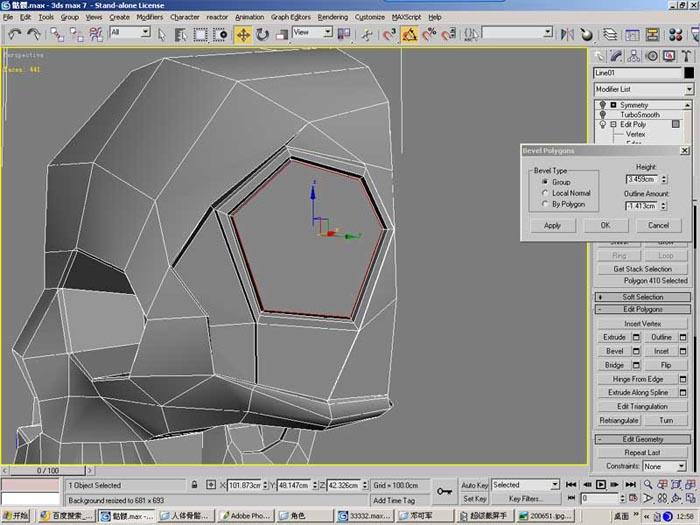The image size is (700, 525).
Task: Click the Hinge From Edge button
Action: [x=638, y=379]
